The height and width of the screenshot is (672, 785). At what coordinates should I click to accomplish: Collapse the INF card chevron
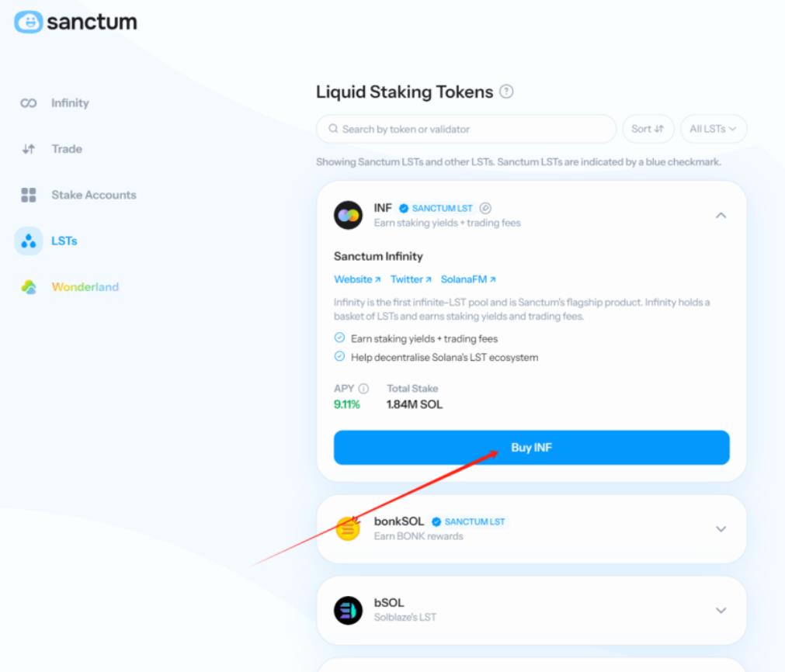point(721,216)
